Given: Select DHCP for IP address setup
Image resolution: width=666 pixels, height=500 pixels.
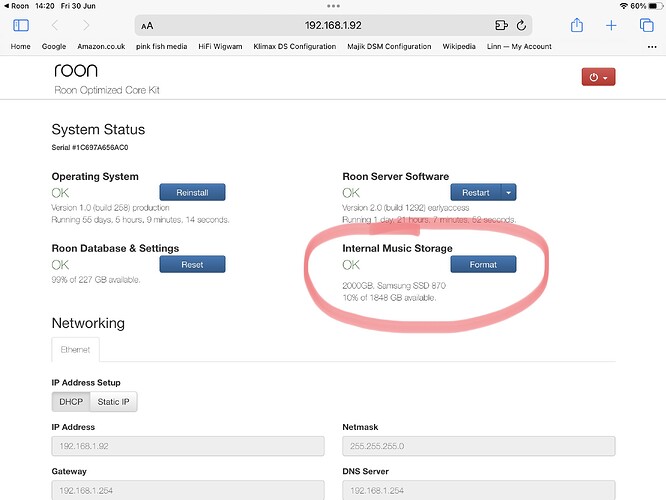Looking at the screenshot, I should [71, 401].
